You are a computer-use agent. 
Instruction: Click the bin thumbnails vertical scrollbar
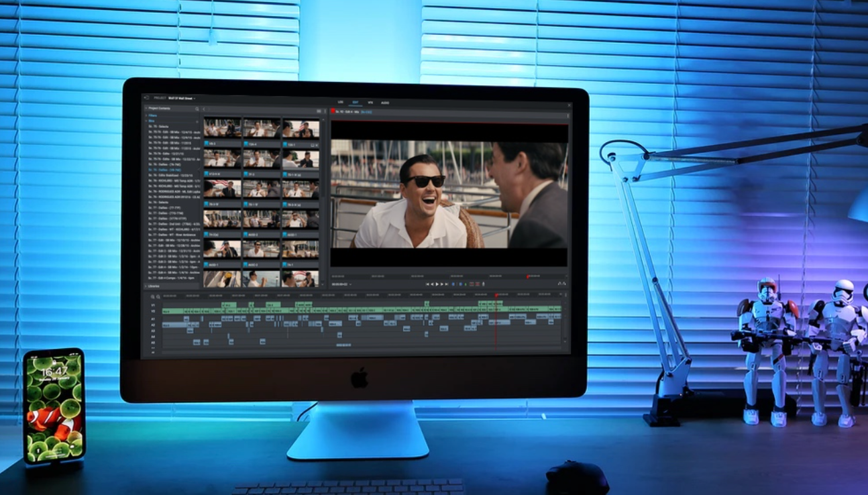324,201
